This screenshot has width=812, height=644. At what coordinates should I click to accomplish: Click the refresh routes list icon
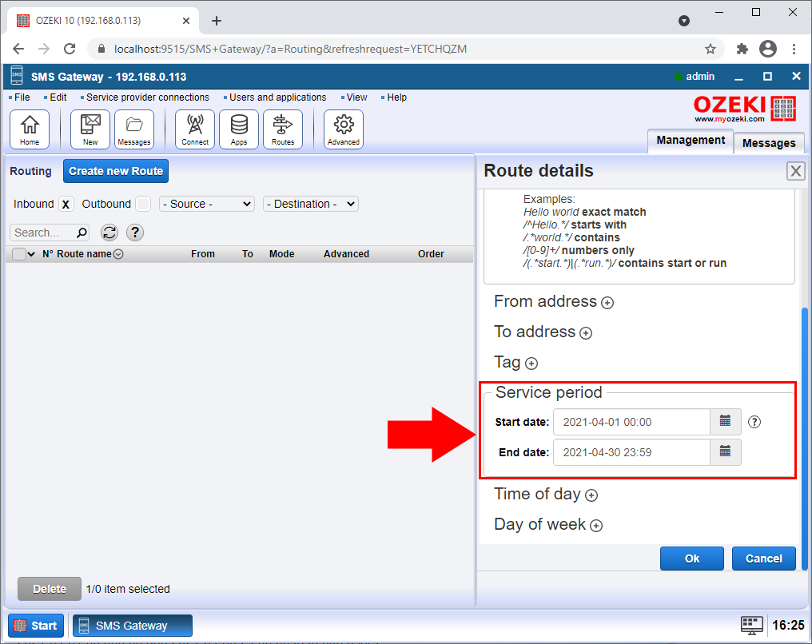109,233
